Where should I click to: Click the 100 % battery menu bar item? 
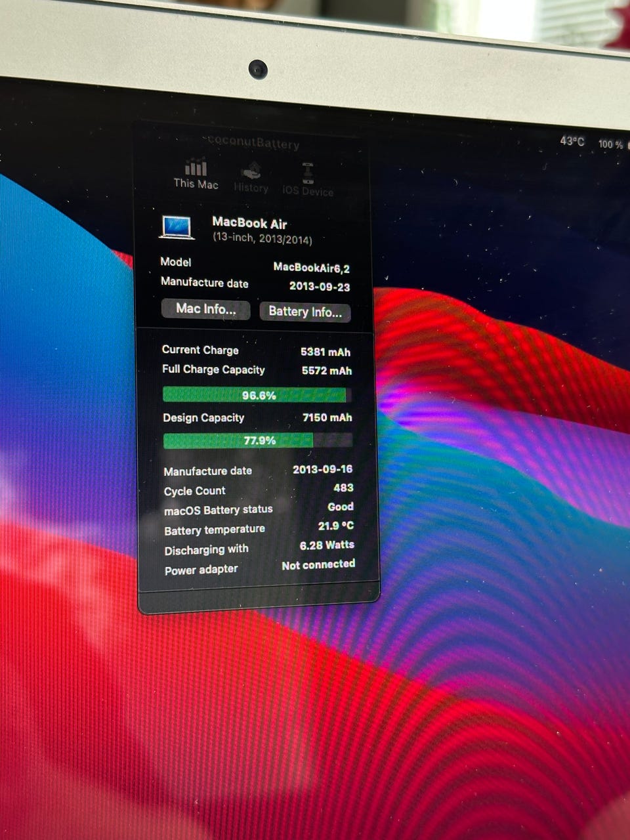[x=610, y=144]
